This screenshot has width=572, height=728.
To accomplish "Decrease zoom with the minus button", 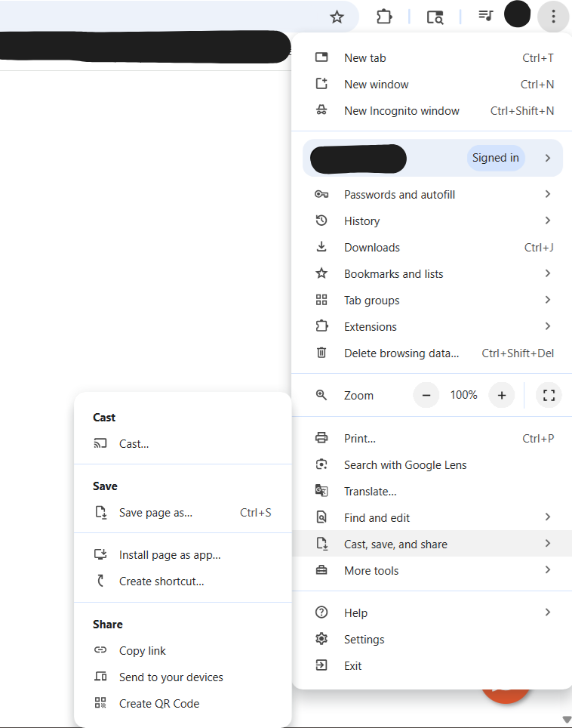I will point(426,395).
